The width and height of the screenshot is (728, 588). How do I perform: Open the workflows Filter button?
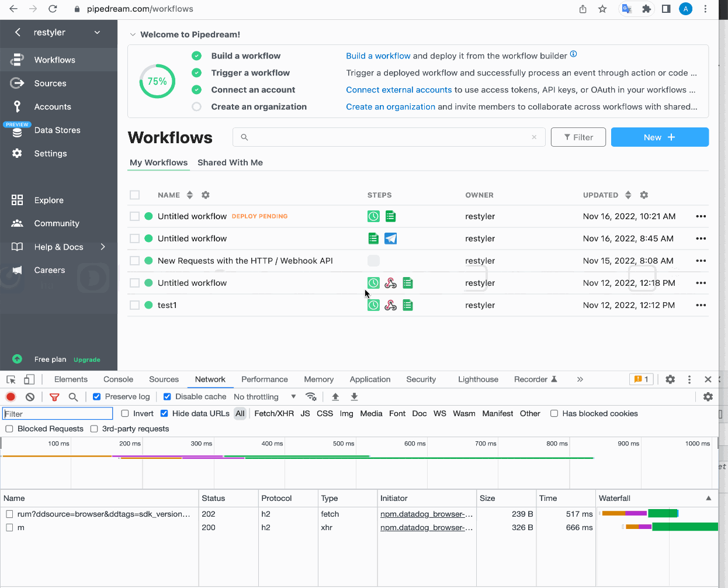(x=578, y=137)
